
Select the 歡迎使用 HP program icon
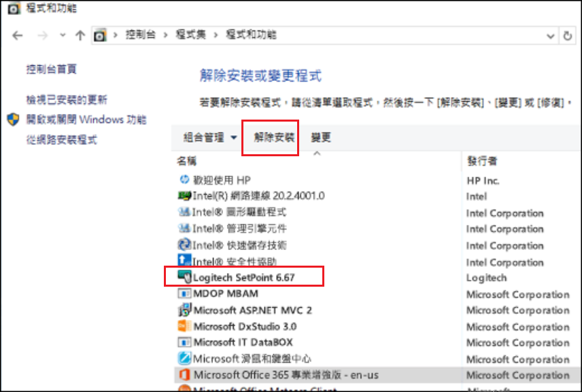click(184, 180)
